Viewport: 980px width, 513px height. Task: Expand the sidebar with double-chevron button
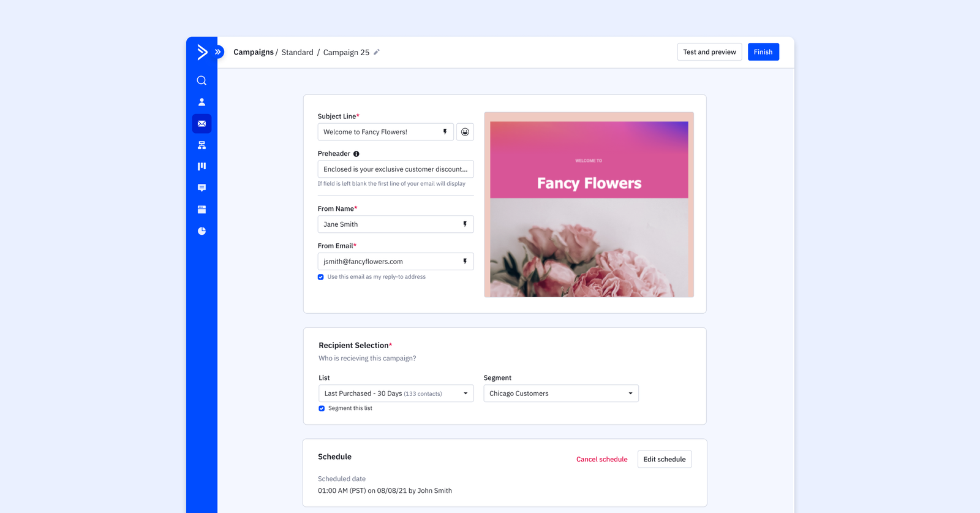point(218,52)
